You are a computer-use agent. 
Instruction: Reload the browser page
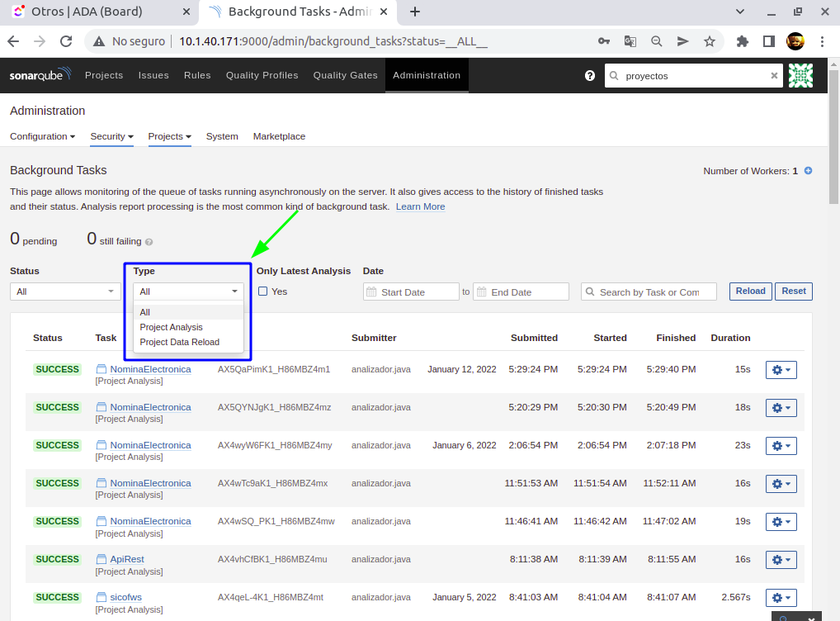67,41
